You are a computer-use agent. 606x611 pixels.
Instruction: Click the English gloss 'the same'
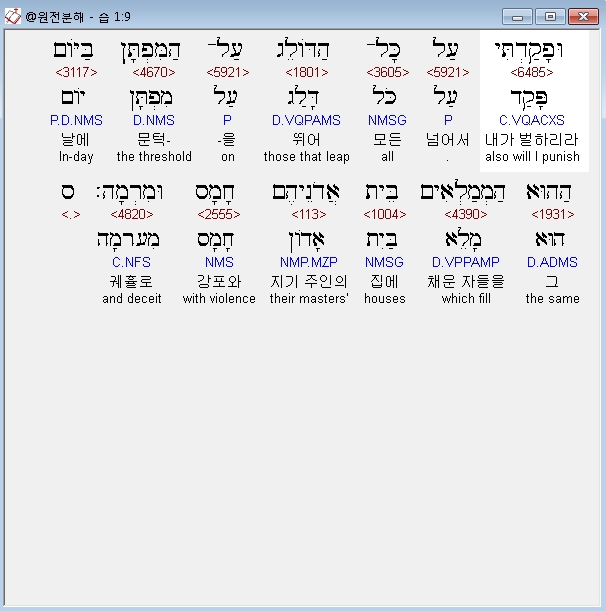tap(552, 298)
